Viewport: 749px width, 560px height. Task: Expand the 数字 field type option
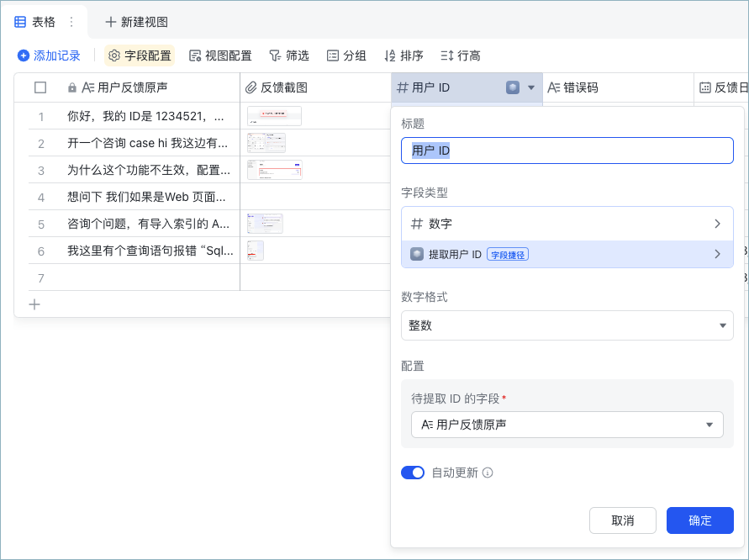pos(567,224)
